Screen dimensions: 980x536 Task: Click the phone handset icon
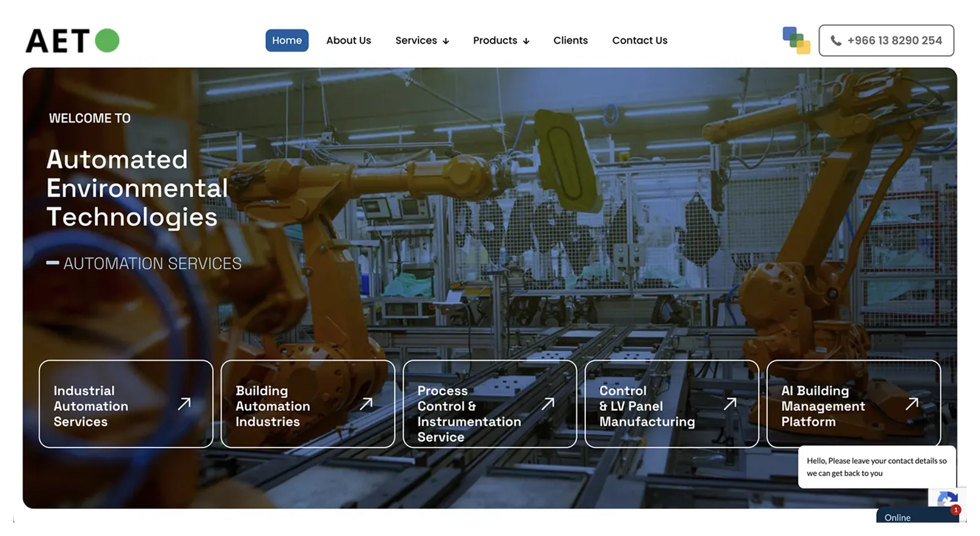[x=836, y=41]
